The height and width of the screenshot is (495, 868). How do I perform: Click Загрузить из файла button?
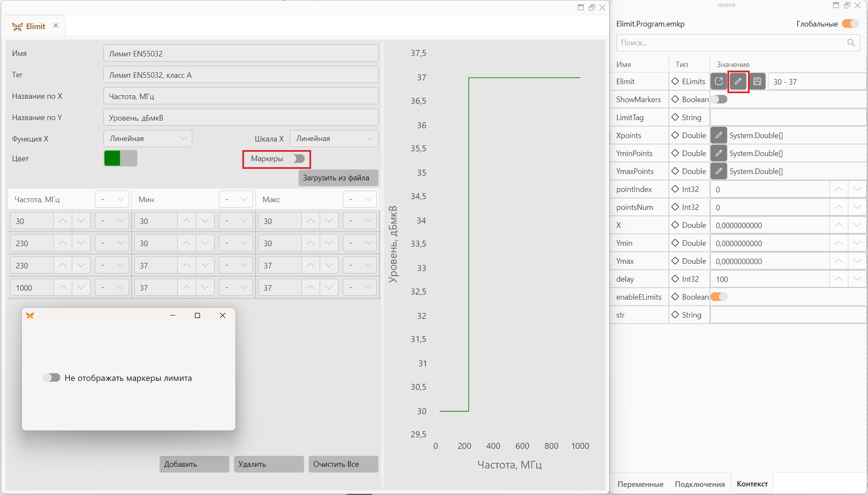coord(338,178)
